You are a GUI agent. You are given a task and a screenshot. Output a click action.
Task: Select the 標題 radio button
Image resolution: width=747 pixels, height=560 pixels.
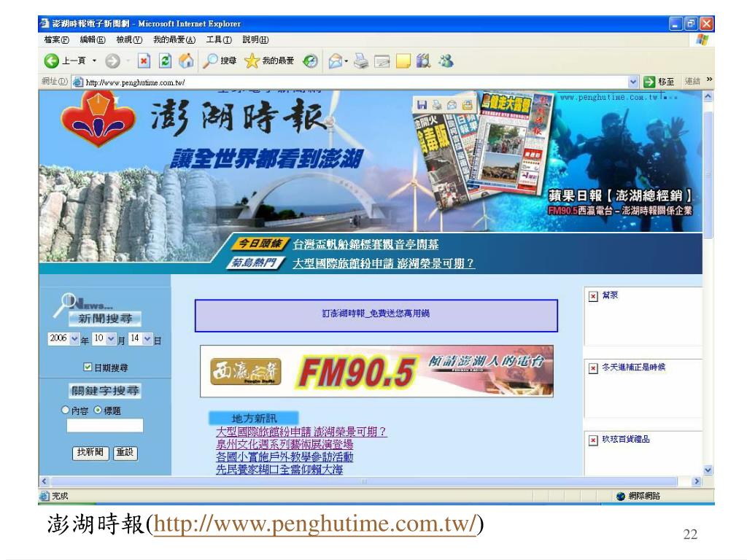[x=98, y=410]
